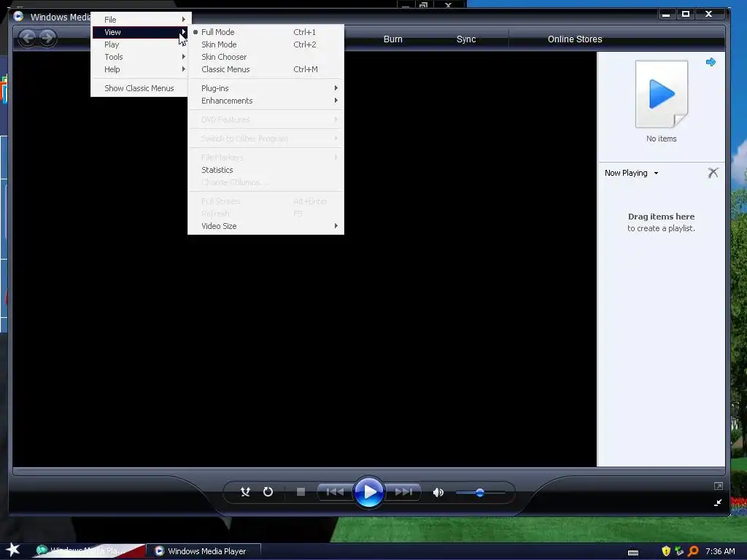Image resolution: width=747 pixels, height=560 pixels.
Task: Expand the Enhancements submenu
Action: pos(266,101)
